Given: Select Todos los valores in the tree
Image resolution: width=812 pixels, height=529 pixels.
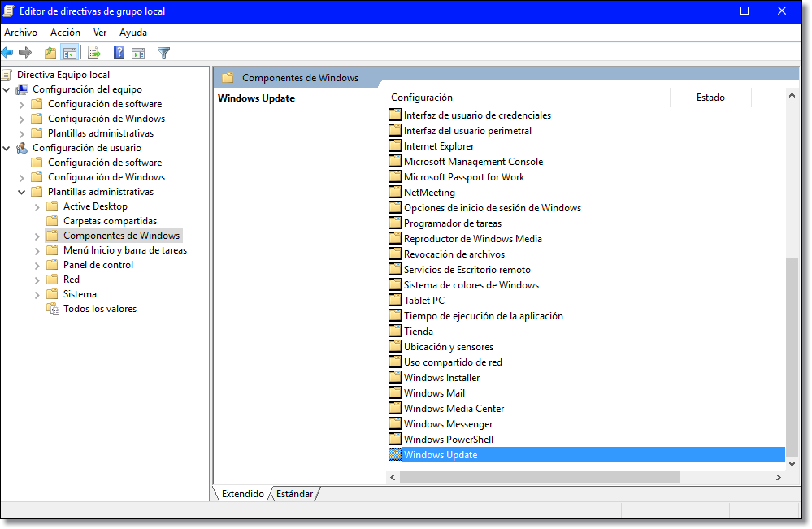Looking at the screenshot, I should pyautogui.click(x=100, y=309).
